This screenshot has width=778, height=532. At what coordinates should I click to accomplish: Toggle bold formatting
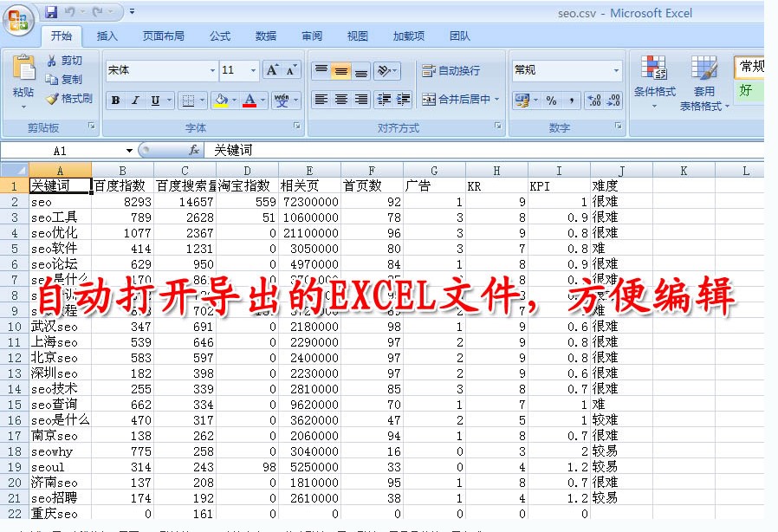coord(115,101)
